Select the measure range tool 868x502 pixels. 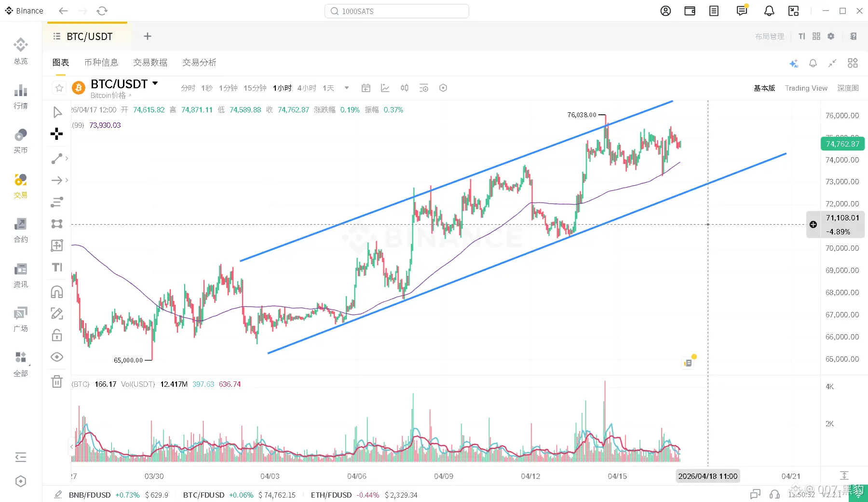[57, 245]
